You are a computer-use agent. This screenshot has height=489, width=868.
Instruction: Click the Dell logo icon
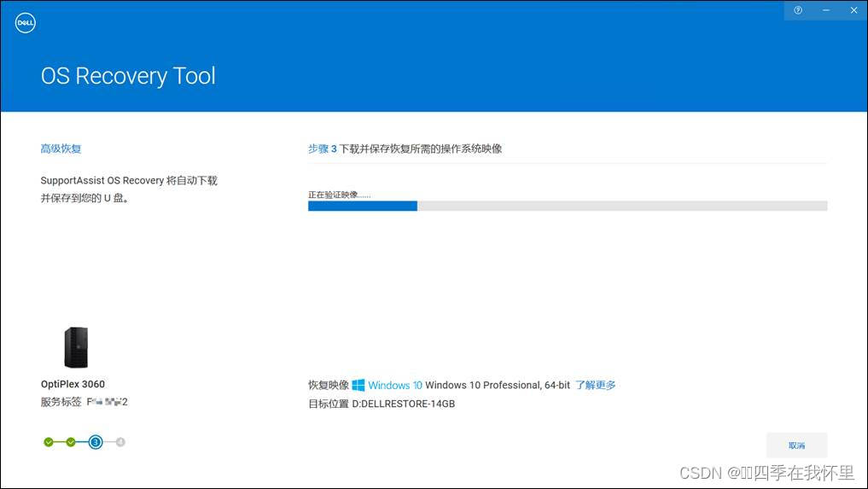click(26, 23)
